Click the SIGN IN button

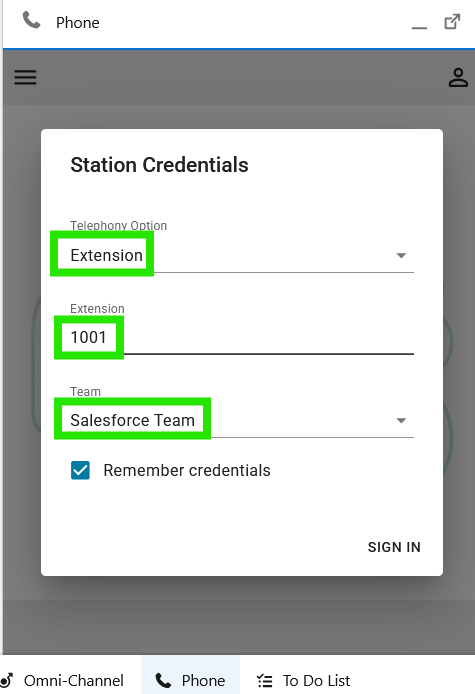pos(394,547)
